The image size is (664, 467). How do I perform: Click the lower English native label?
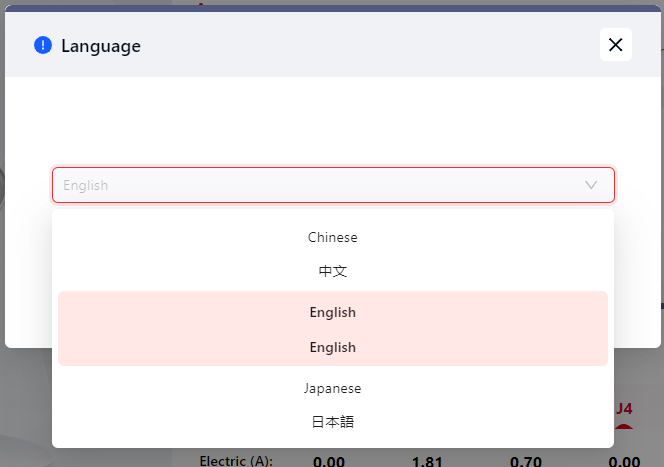[x=332, y=347]
